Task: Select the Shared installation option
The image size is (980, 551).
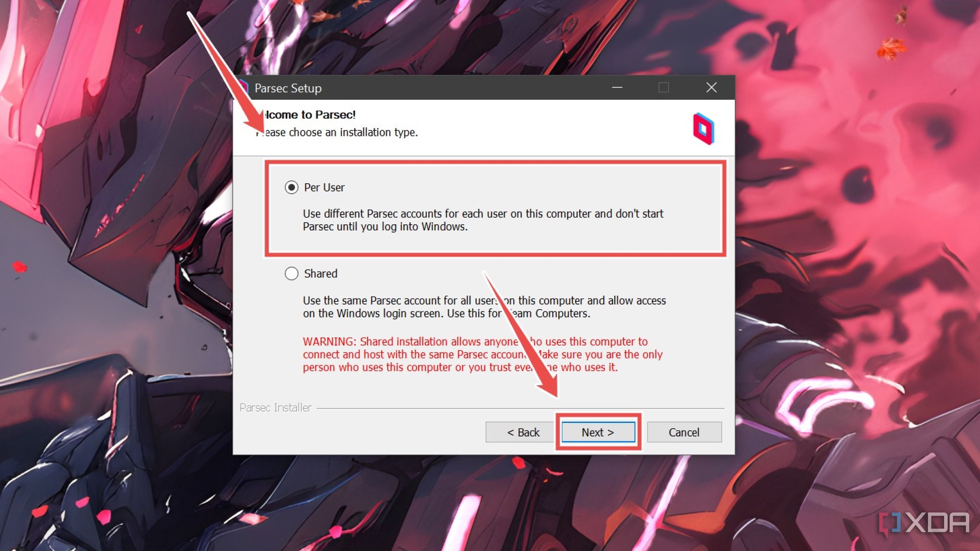Action: [292, 273]
